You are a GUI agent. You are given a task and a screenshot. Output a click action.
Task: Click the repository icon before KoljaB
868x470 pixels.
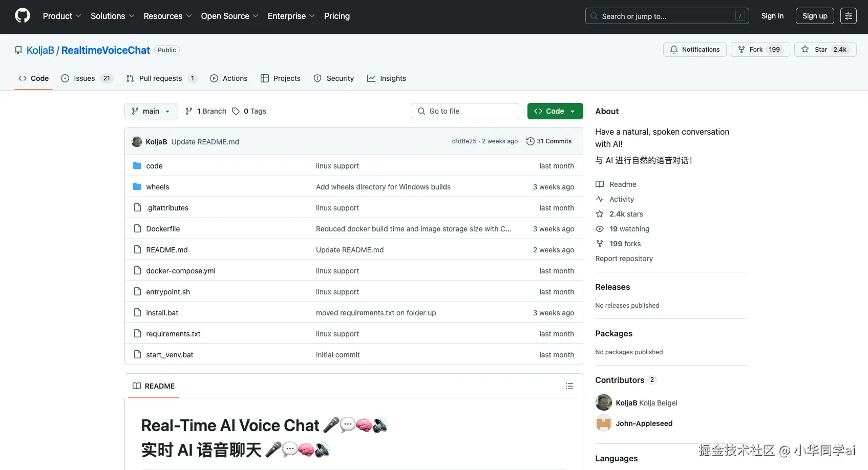[18, 50]
